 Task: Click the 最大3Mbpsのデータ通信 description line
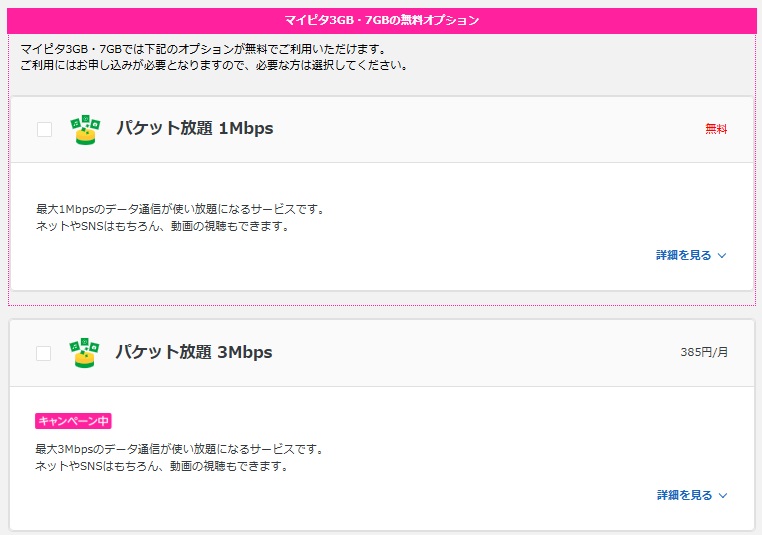(x=180, y=449)
